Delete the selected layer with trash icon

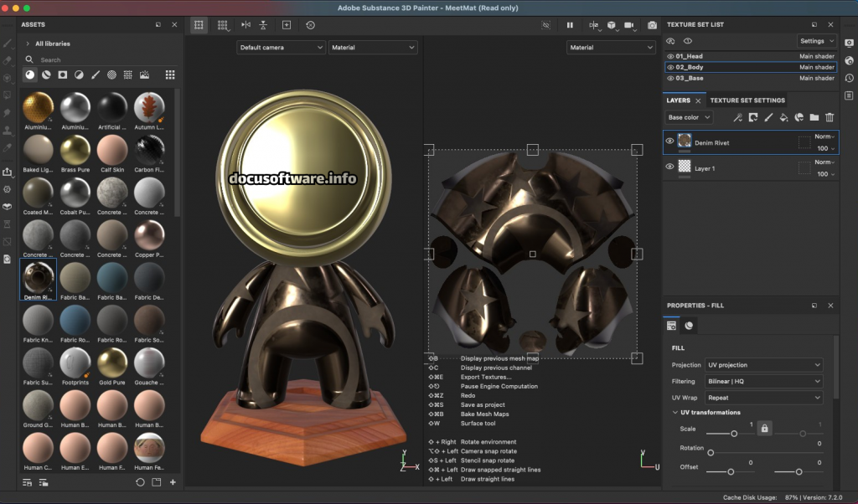click(830, 117)
